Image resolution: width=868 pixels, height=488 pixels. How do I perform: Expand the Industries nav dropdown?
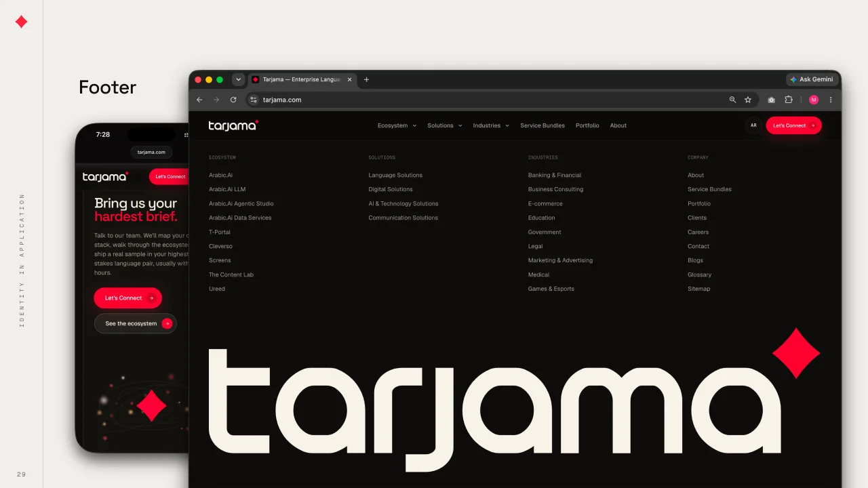491,125
